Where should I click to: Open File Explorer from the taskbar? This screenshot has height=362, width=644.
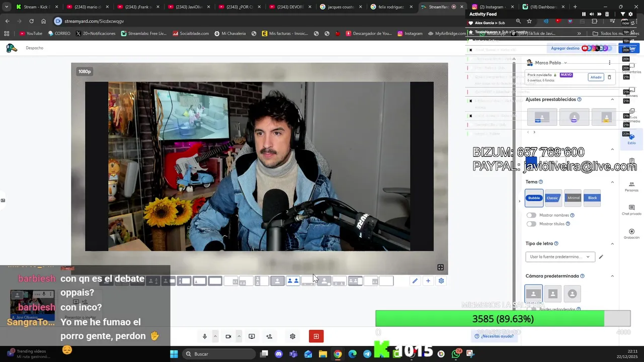323,354
